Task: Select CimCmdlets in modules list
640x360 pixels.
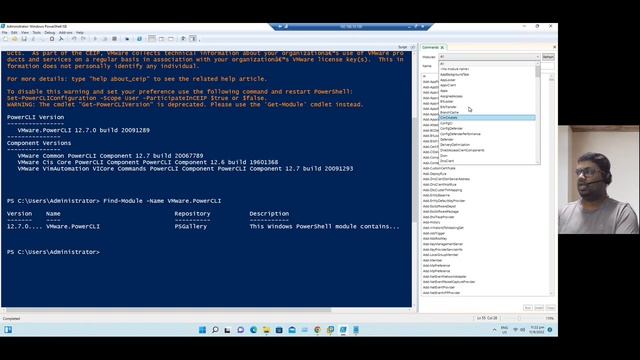Action: (487, 118)
